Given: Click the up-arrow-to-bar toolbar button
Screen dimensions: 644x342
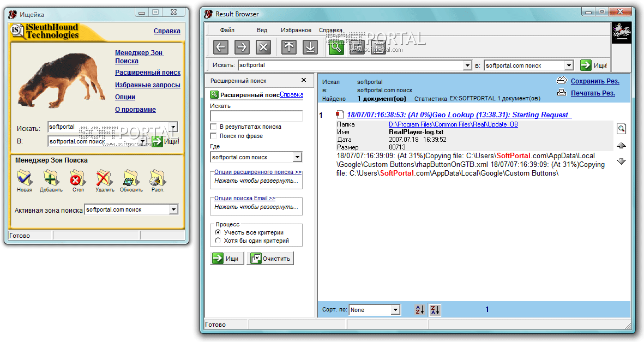Looking at the screenshot, I should tap(289, 47).
